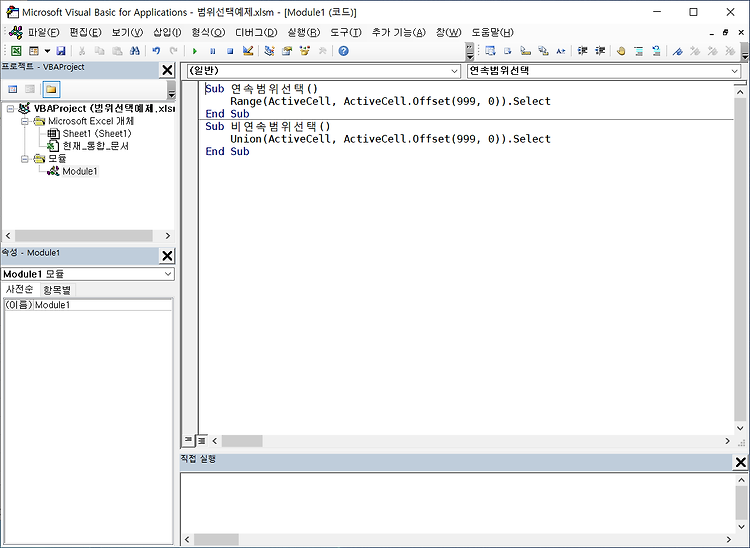750x548 pixels.
Task: Collapse the 모듈 folder node
Action: pos(25,158)
